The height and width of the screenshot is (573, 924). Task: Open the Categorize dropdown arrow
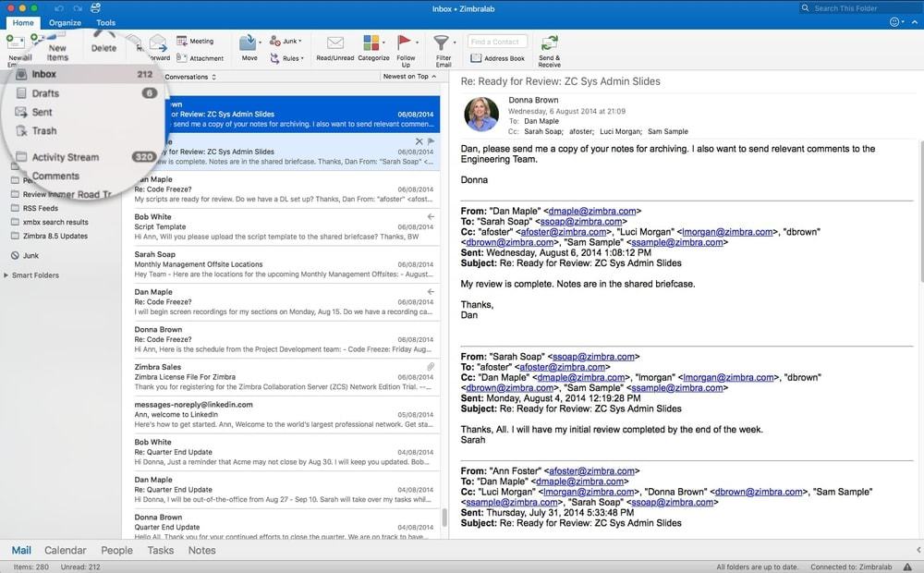tap(383, 43)
